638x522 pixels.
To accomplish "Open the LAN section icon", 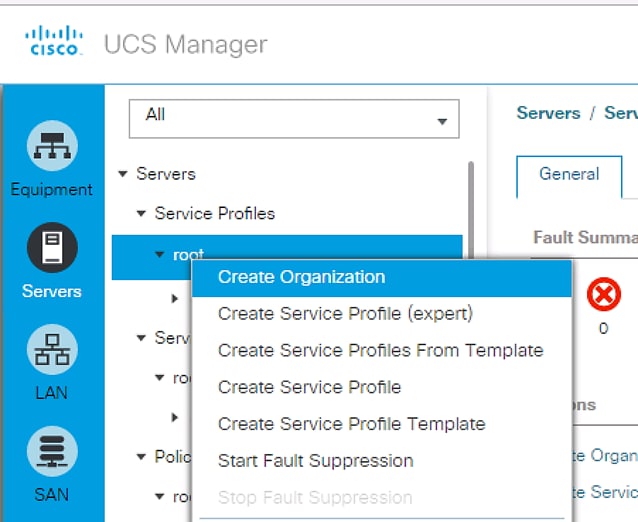I will 52,349.
